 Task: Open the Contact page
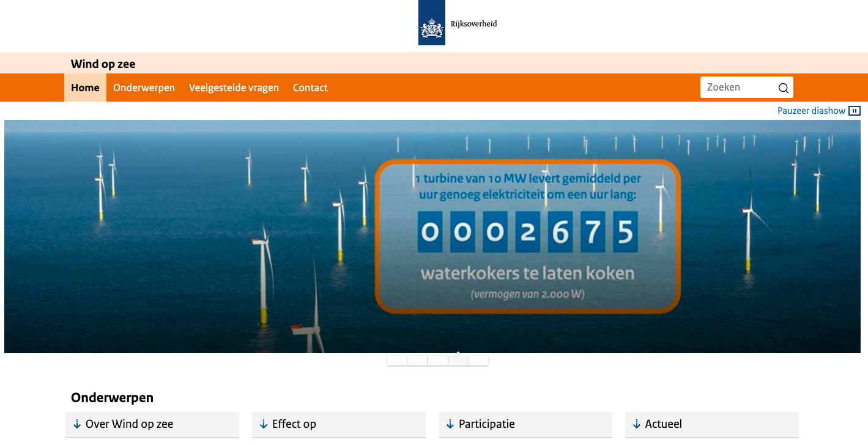tap(310, 88)
